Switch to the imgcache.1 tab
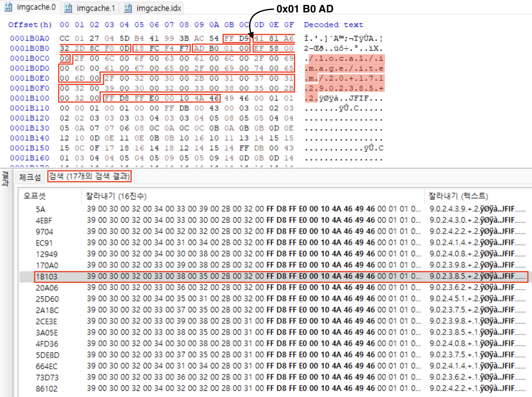The image size is (532, 397). (x=95, y=8)
